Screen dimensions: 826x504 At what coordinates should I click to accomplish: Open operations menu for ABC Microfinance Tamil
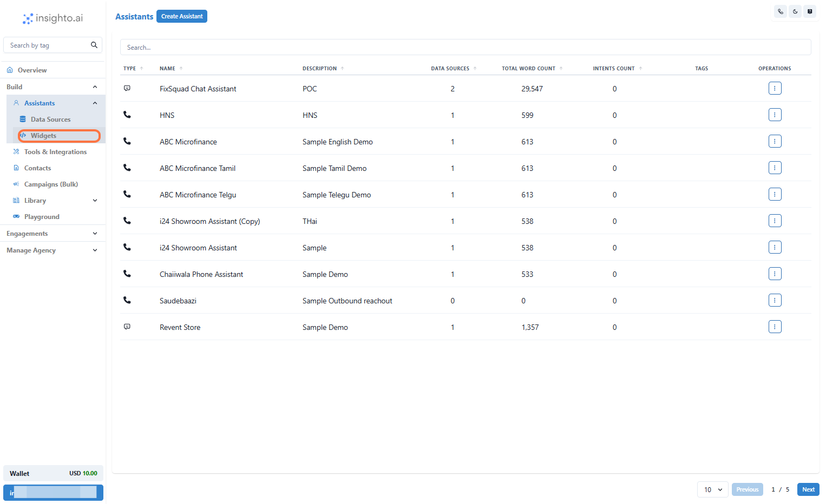click(775, 168)
